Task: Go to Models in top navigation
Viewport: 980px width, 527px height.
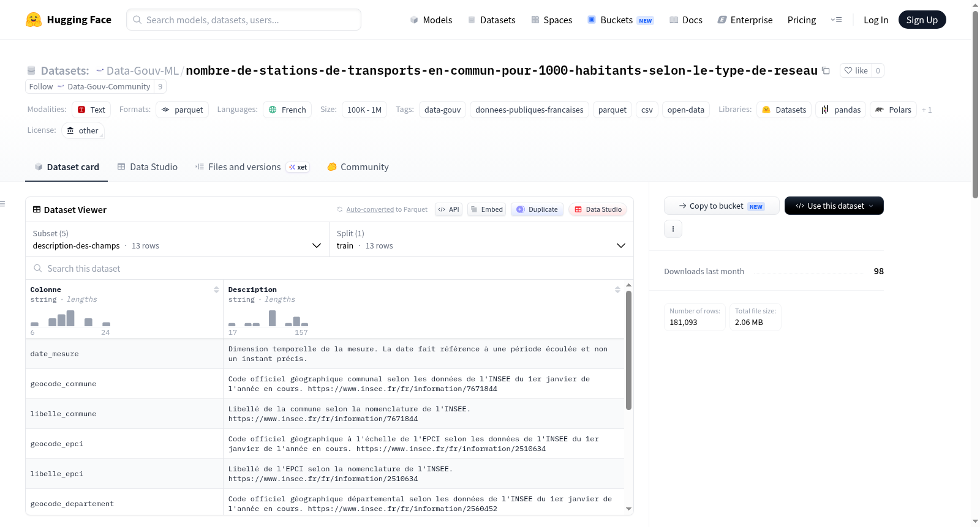Action: 431,20
